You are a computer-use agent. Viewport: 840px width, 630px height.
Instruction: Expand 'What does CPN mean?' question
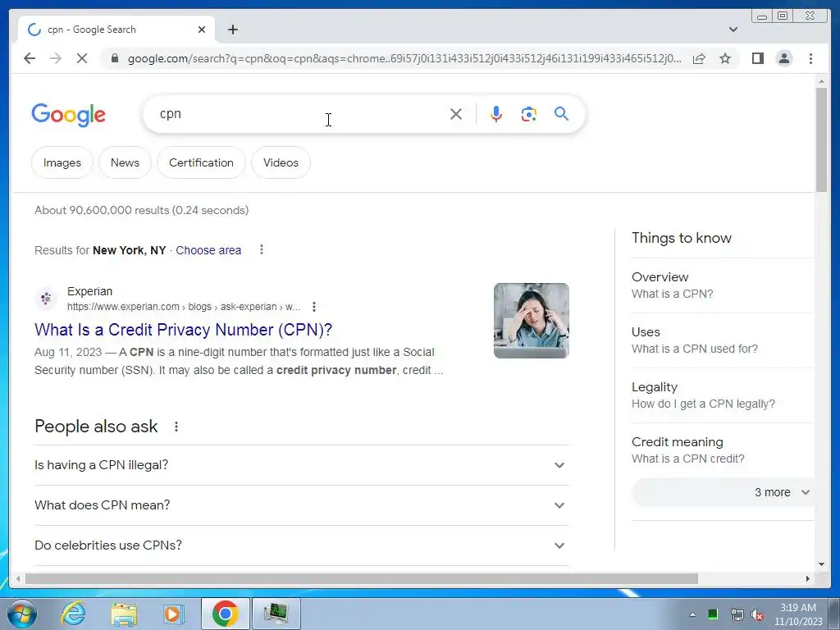pyautogui.click(x=302, y=505)
